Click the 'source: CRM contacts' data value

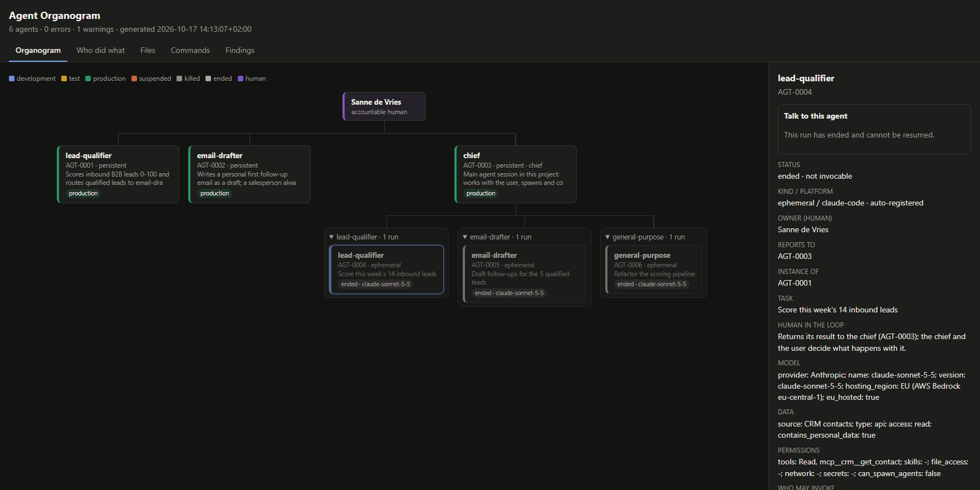(855, 429)
